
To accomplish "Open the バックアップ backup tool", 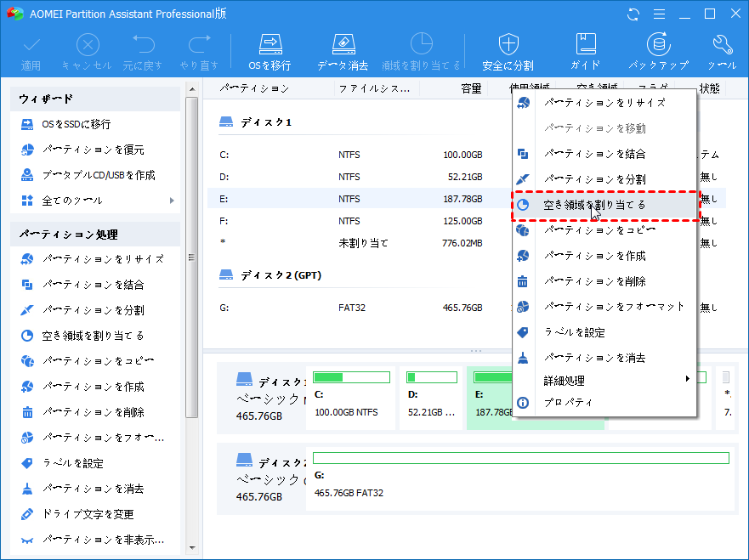I will coord(658,52).
